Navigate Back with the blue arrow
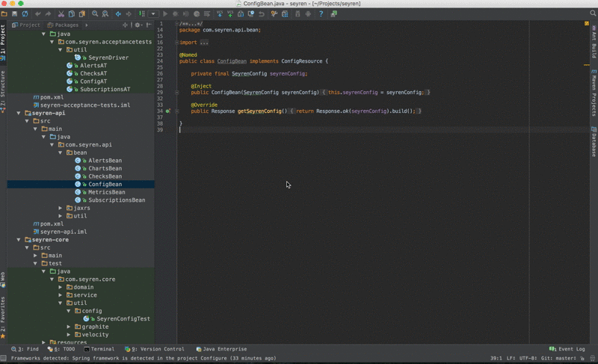This screenshot has height=364, width=598. [118, 13]
